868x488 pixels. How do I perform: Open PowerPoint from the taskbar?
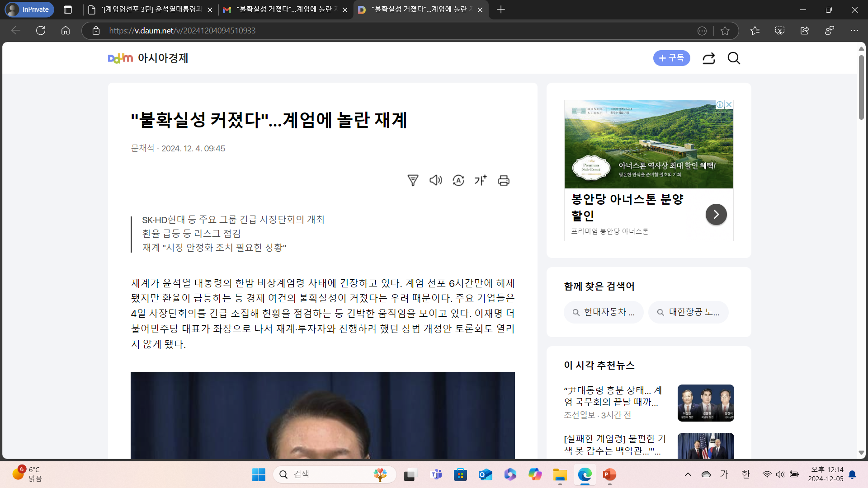609,474
